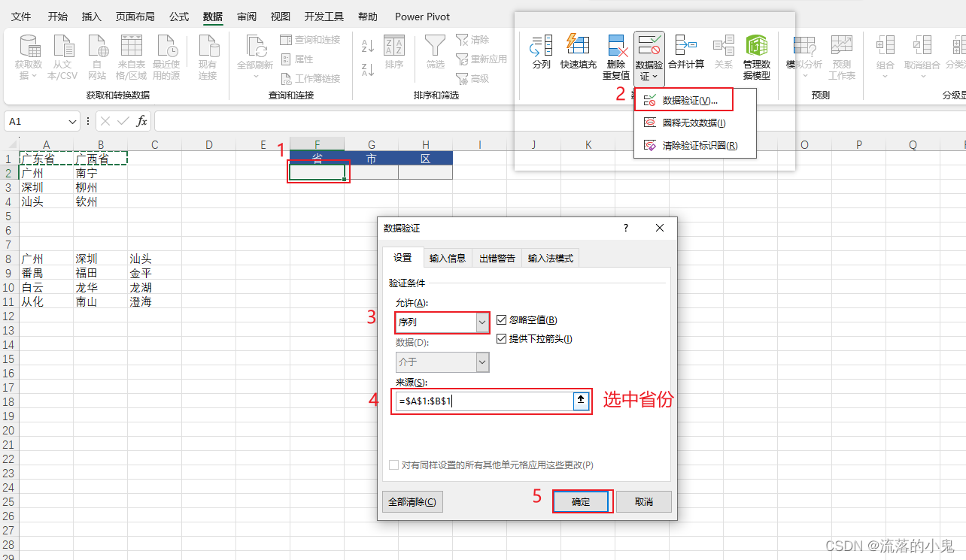
Task: Switch to the 出错警告 (Error Alert) dialog tab
Action: tap(497, 258)
